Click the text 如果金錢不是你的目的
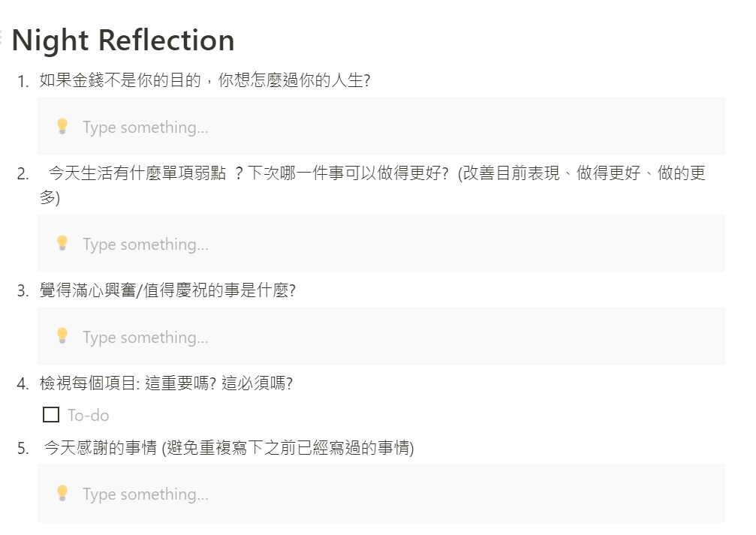The image size is (756, 535). [120, 80]
